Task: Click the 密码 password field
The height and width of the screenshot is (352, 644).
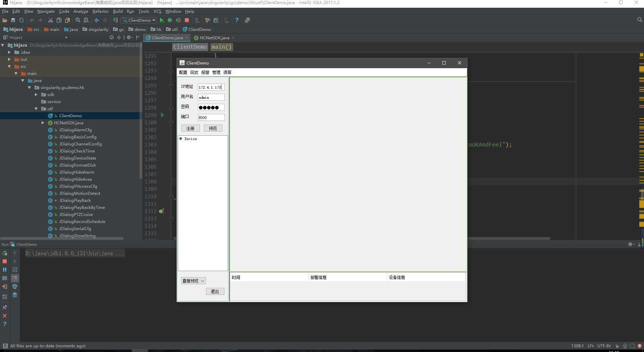Action: click(x=211, y=107)
